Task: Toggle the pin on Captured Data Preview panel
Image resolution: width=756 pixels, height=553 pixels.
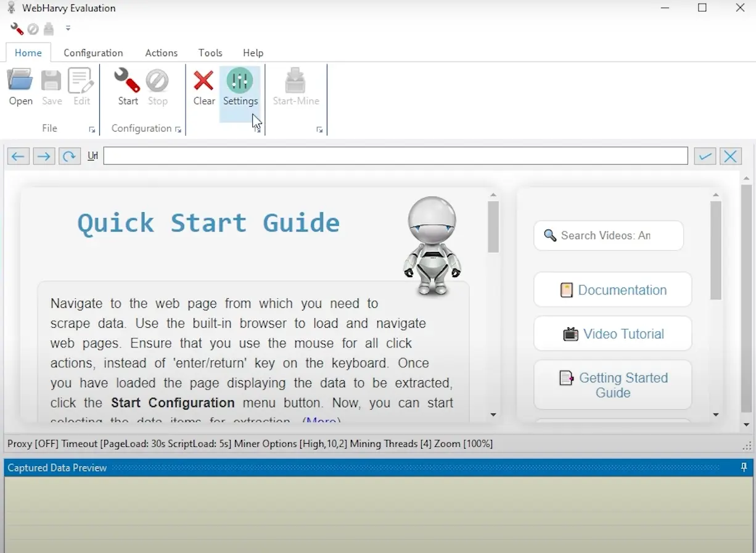Action: 744,468
